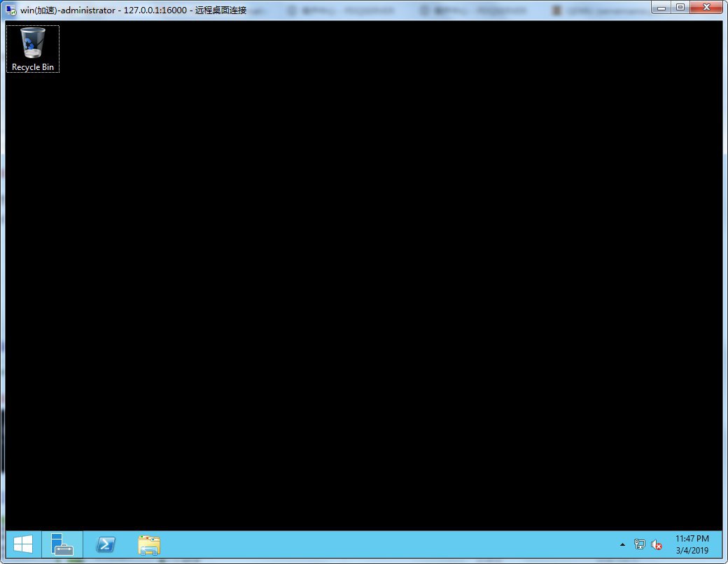Click the Remote Desktop title bar icon
The image size is (728, 564).
(11, 10)
